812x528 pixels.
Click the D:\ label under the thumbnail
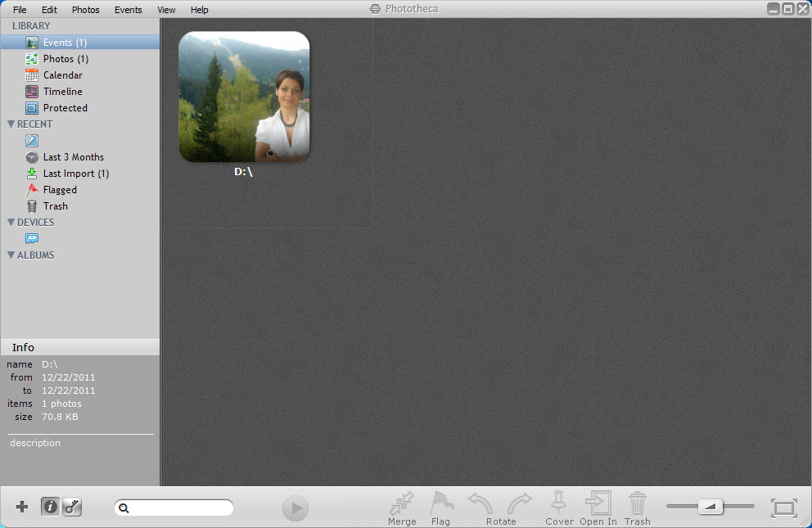click(243, 172)
